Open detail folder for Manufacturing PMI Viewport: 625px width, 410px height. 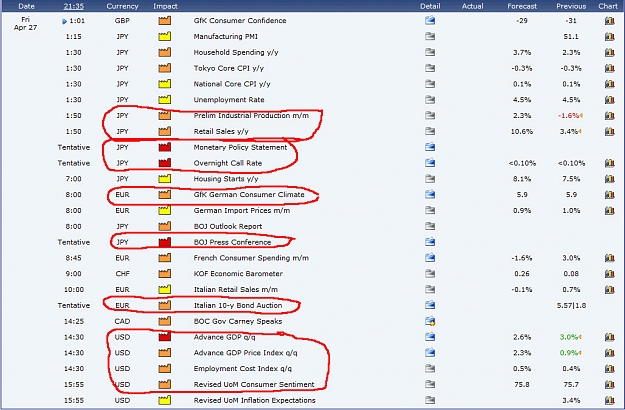tap(430, 36)
